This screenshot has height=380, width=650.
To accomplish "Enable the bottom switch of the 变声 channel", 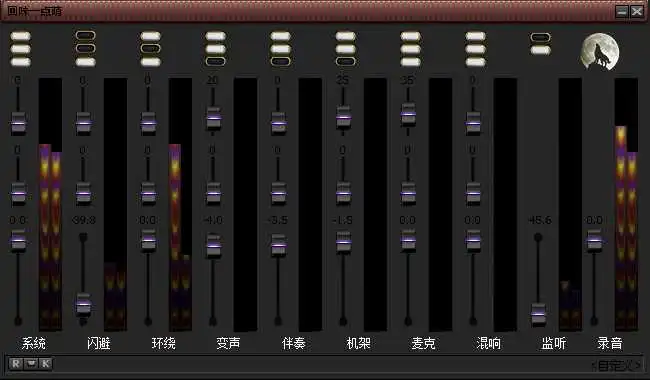I will point(216,61).
